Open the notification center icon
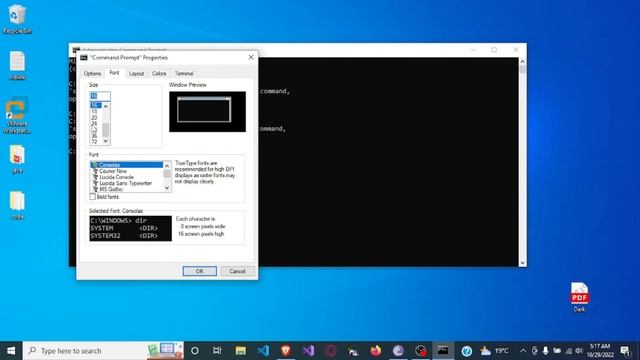The width and height of the screenshot is (640, 360). click(624, 351)
